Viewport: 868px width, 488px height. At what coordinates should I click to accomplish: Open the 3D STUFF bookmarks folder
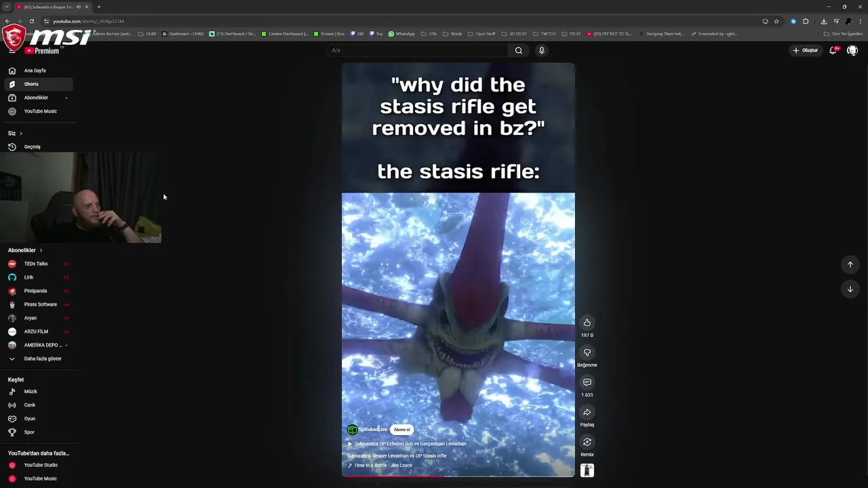click(x=514, y=34)
